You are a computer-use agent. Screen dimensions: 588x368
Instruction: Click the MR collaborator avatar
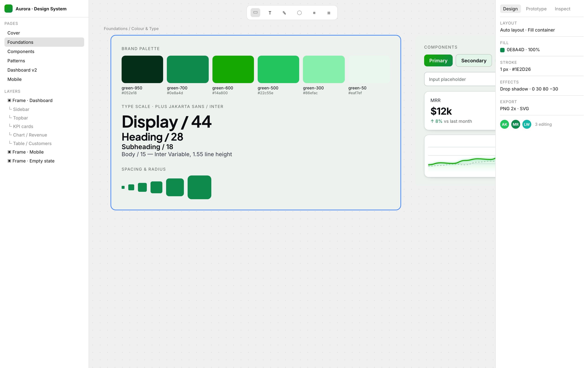tap(516, 124)
